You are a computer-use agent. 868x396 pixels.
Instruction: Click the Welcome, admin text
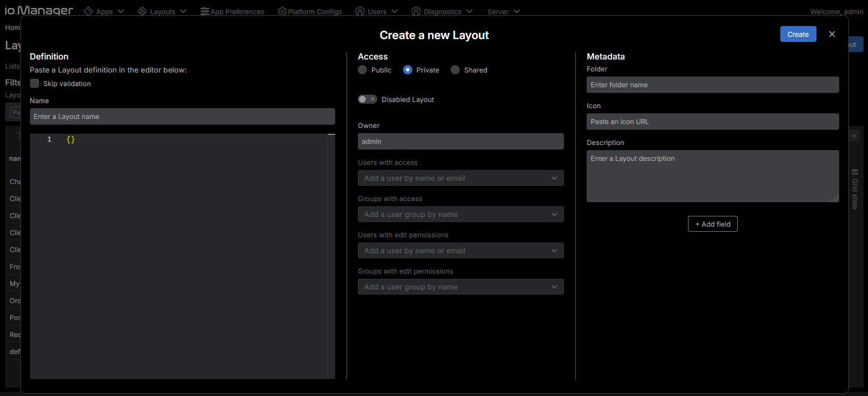point(837,11)
